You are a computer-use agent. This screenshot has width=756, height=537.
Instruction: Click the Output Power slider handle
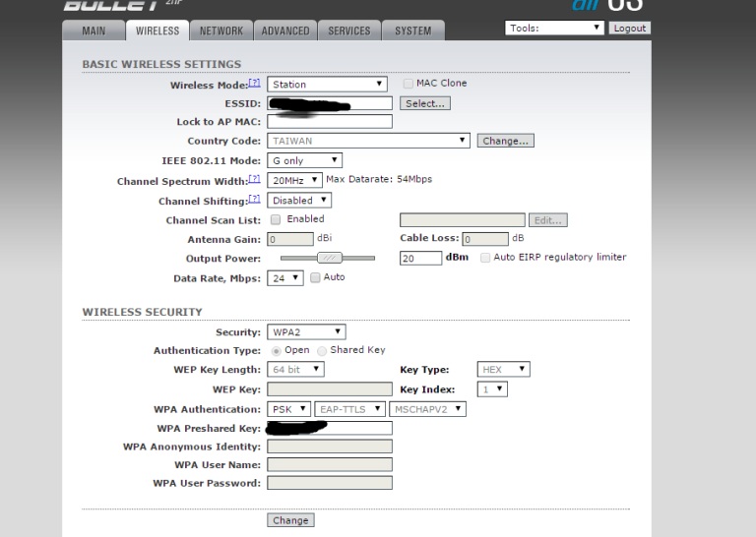pos(330,258)
